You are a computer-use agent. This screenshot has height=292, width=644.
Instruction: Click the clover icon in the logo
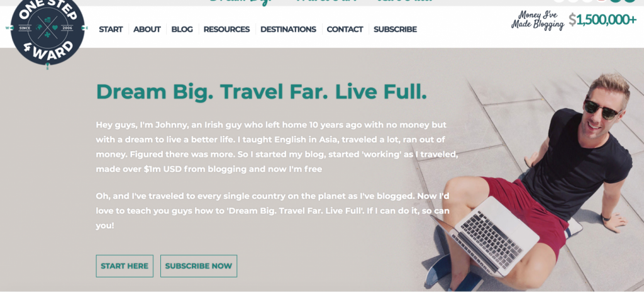coord(47,35)
